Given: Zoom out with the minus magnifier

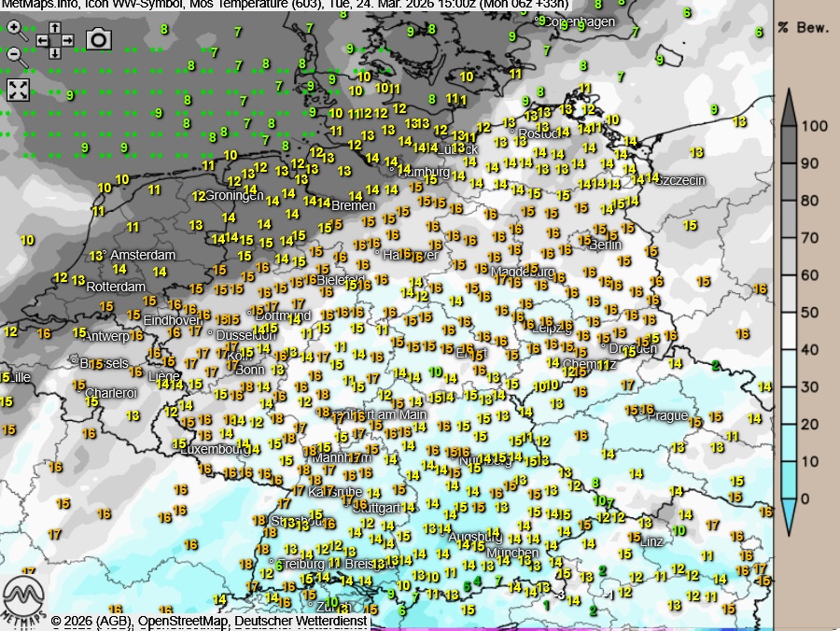Looking at the screenshot, I should (x=15, y=54).
